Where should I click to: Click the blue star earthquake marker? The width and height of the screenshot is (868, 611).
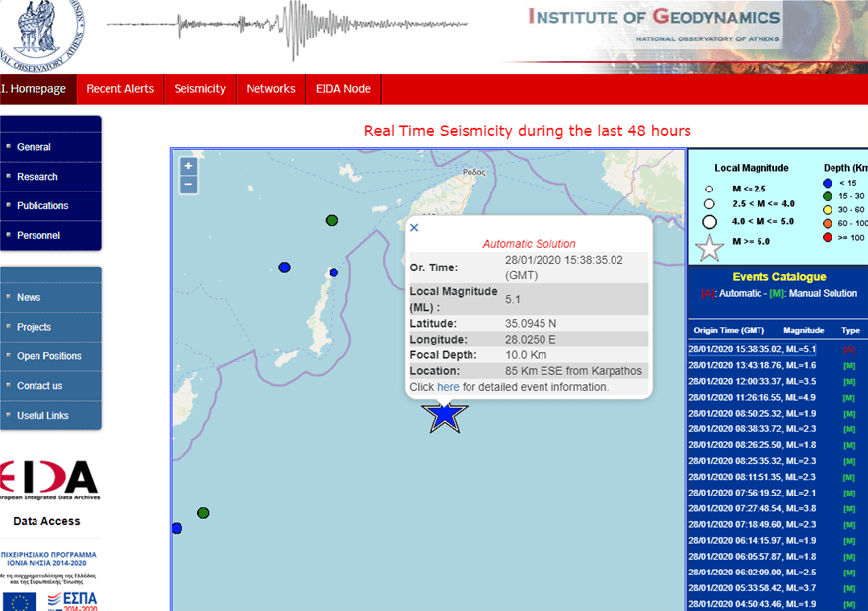click(x=445, y=416)
